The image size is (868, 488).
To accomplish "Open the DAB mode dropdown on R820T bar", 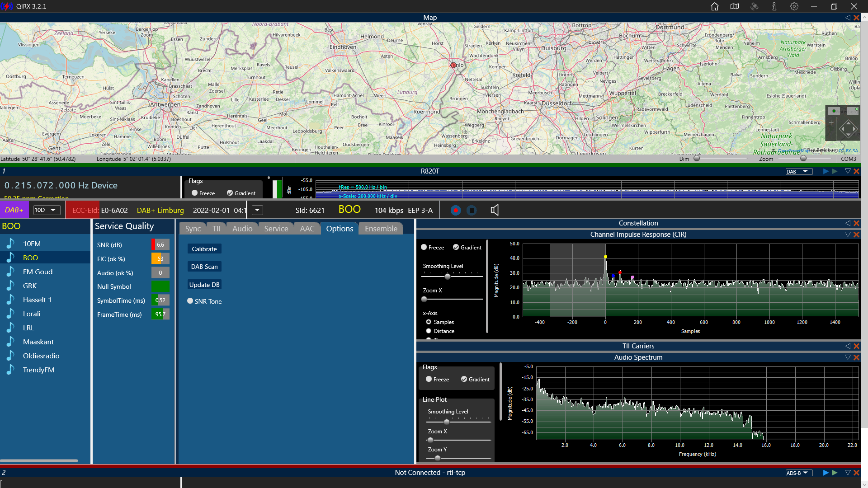I will [x=799, y=172].
